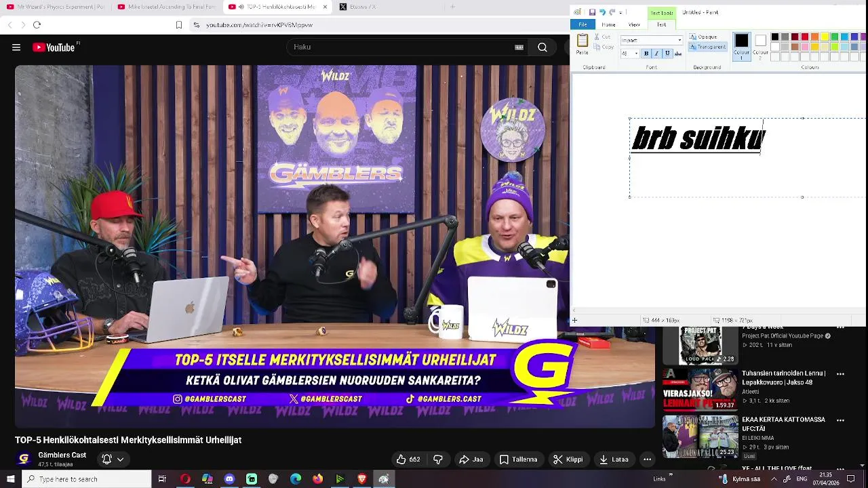
Task: Click Save icon in Paint toolbar
Action: click(x=592, y=12)
